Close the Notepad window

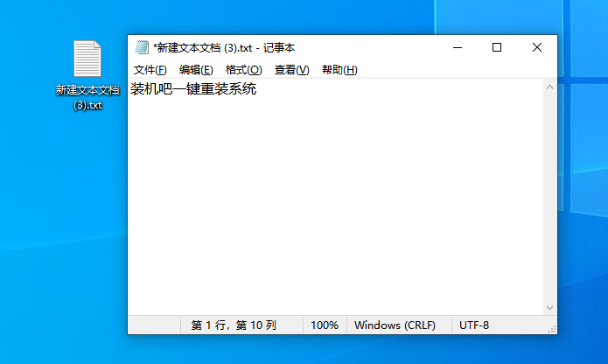coord(536,48)
